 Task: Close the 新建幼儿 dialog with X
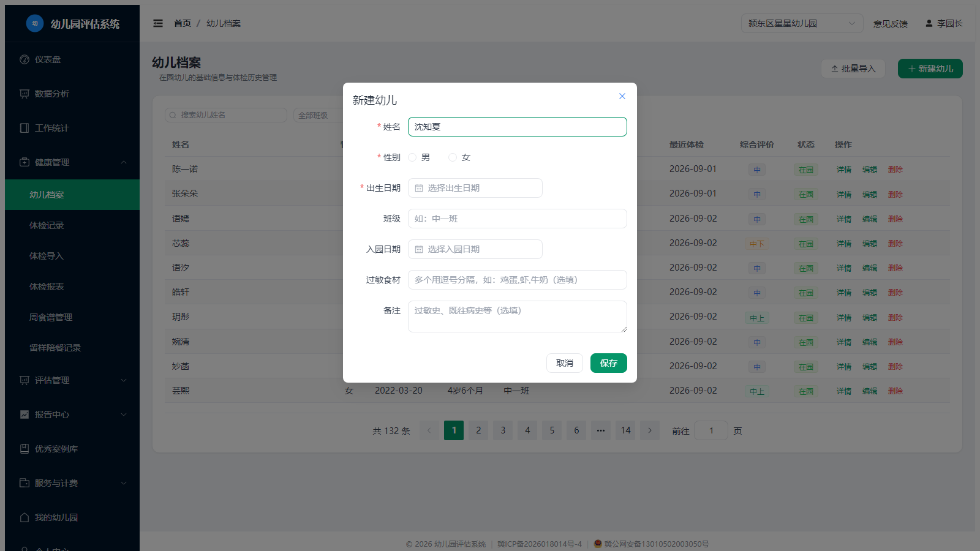(x=622, y=96)
